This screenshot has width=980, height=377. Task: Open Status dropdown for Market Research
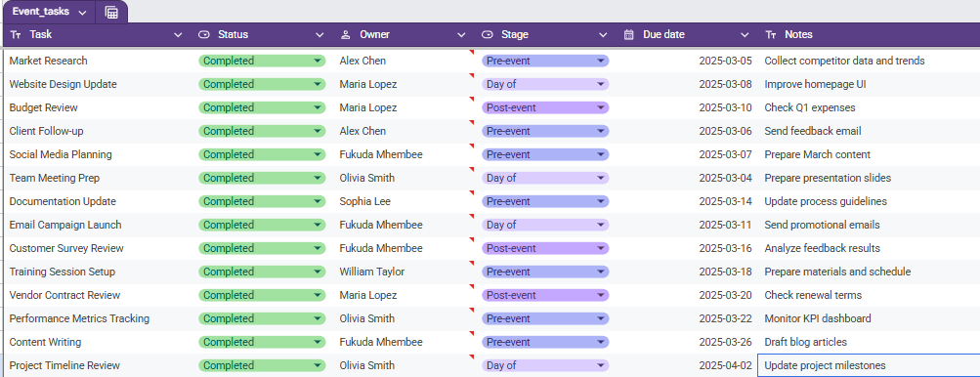coord(317,61)
